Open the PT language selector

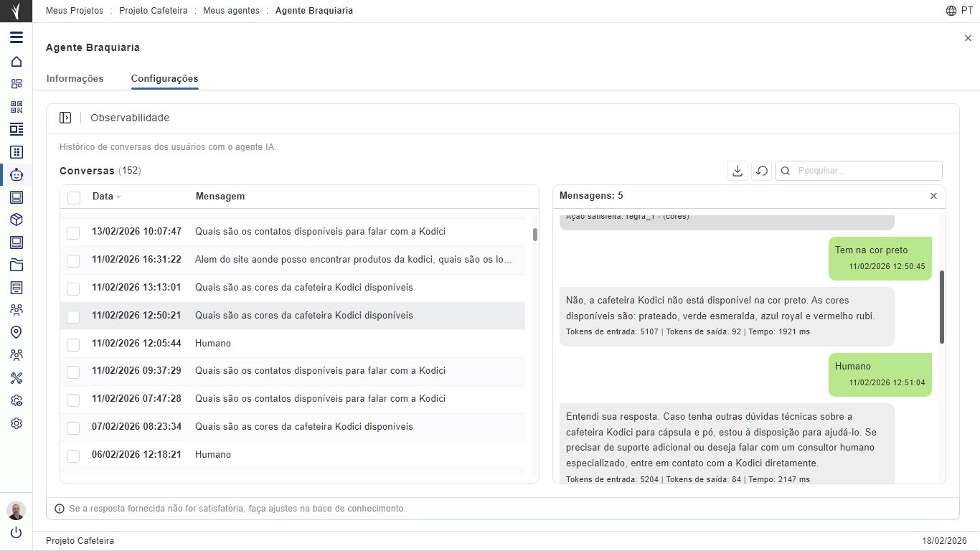click(967, 11)
